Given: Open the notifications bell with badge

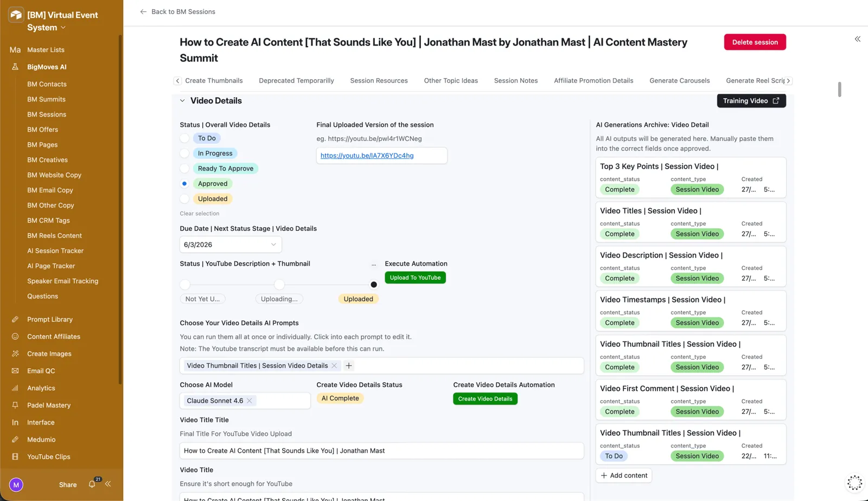Looking at the screenshot, I should click(x=92, y=484).
